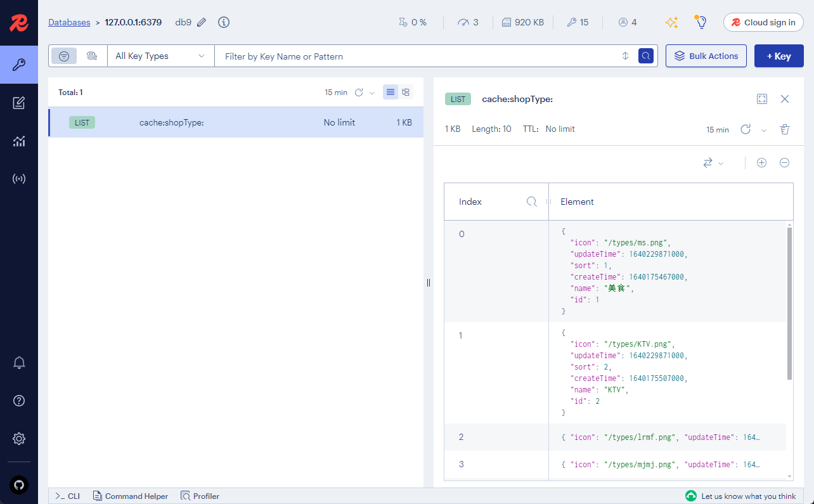Switch to Search by values mode
This screenshot has height=504, width=814.
[92, 56]
